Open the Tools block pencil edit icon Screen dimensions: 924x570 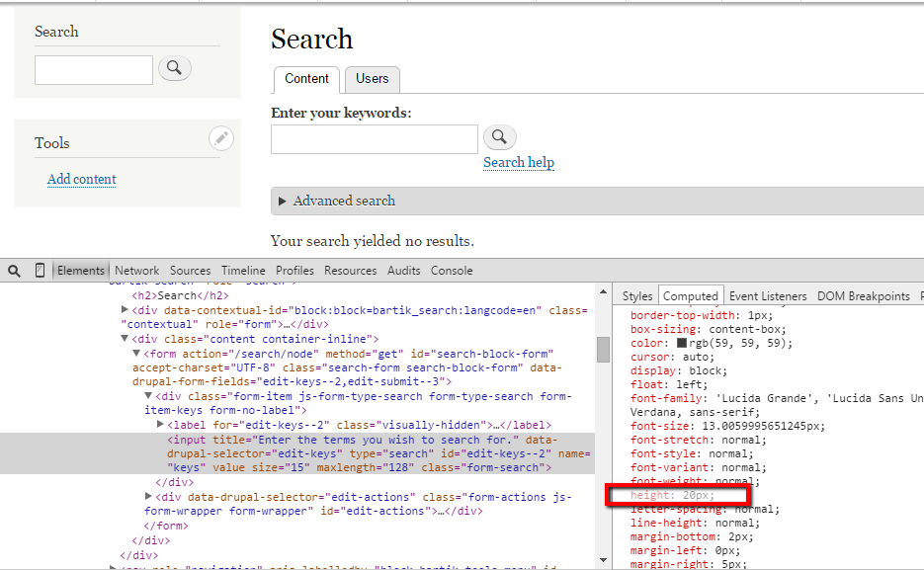pos(221,138)
